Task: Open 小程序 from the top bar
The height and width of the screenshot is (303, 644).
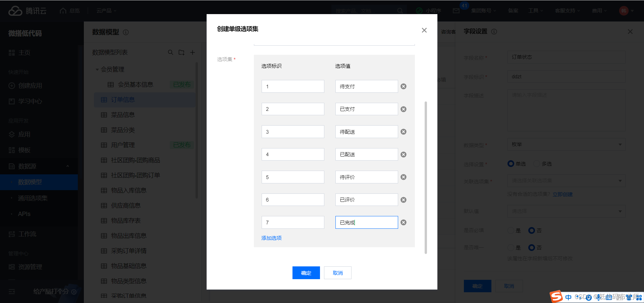Action: click(429, 11)
